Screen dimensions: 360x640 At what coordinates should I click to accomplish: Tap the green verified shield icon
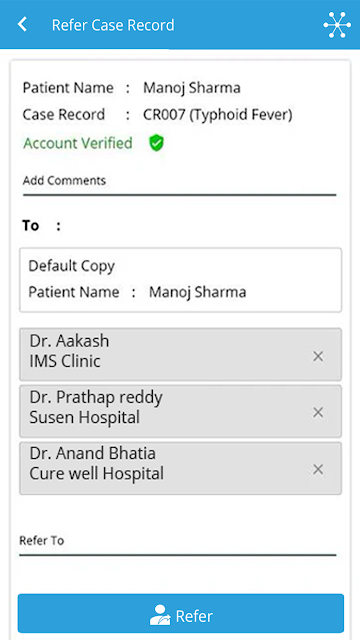point(156,143)
